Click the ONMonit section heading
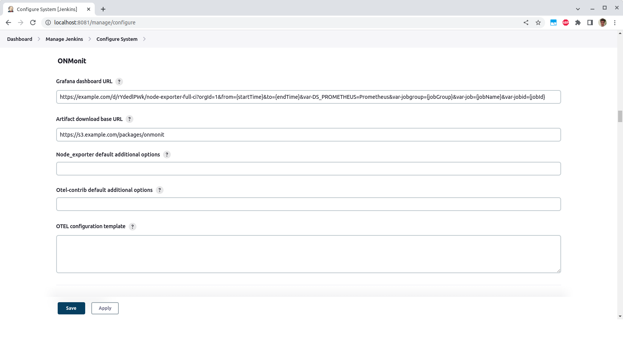This screenshot has width=623, height=364. tap(72, 61)
